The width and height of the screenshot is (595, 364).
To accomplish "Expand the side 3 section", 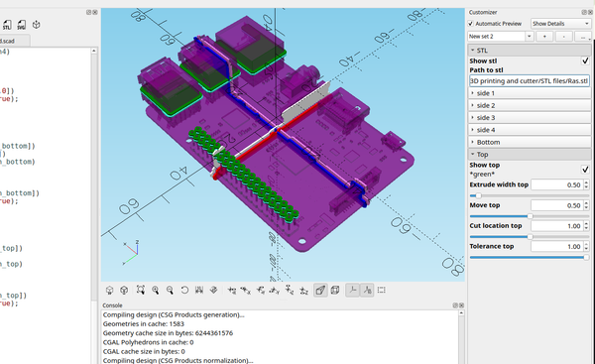I will 530,118.
